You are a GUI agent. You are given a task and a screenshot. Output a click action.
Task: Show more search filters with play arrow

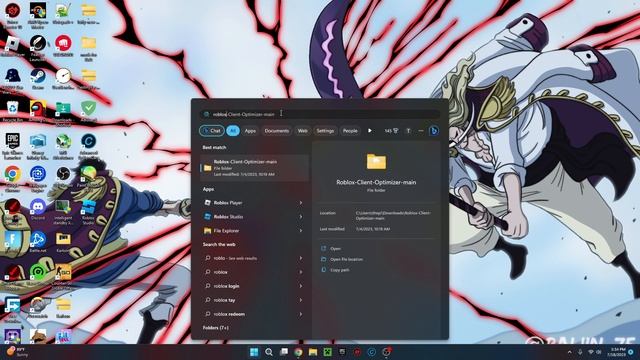[370, 131]
